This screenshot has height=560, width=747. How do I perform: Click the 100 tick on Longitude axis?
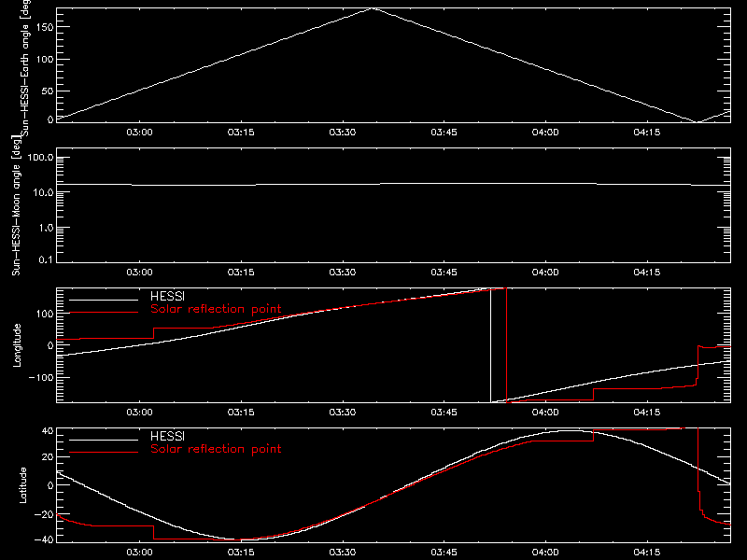tap(45, 314)
